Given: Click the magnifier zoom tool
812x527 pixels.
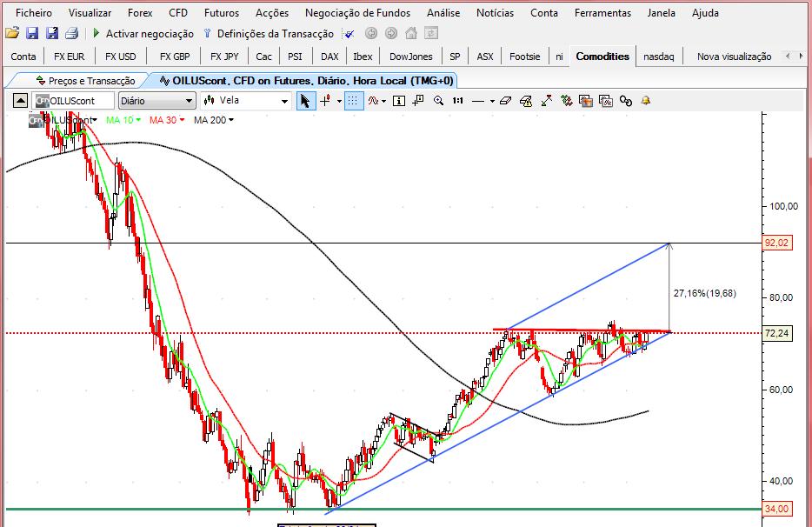Looking at the screenshot, I should click(x=439, y=101).
